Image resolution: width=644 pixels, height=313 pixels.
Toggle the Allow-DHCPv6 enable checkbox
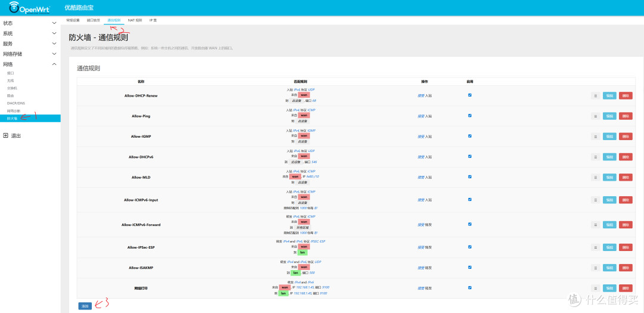pos(470,156)
